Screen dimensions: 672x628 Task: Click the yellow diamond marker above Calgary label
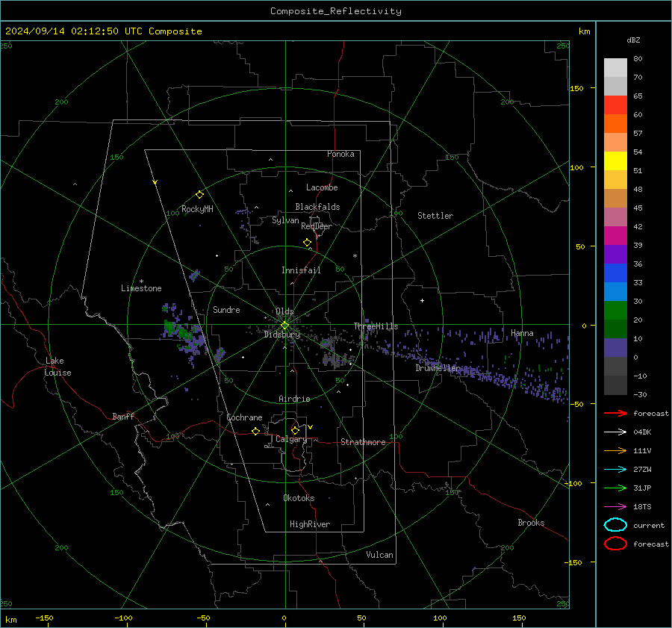pos(295,430)
